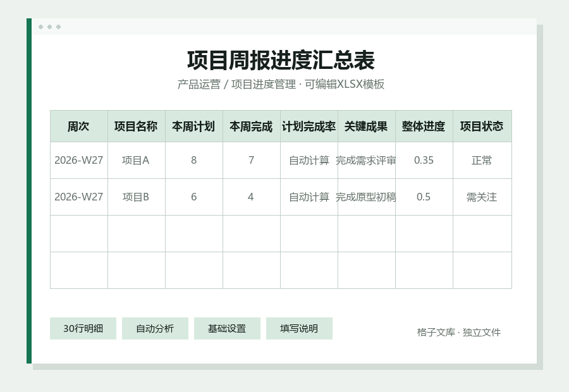The width and height of the screenshot is (569, 392).
Task: Select the plan value 6 cell
Action: (194, 197)
